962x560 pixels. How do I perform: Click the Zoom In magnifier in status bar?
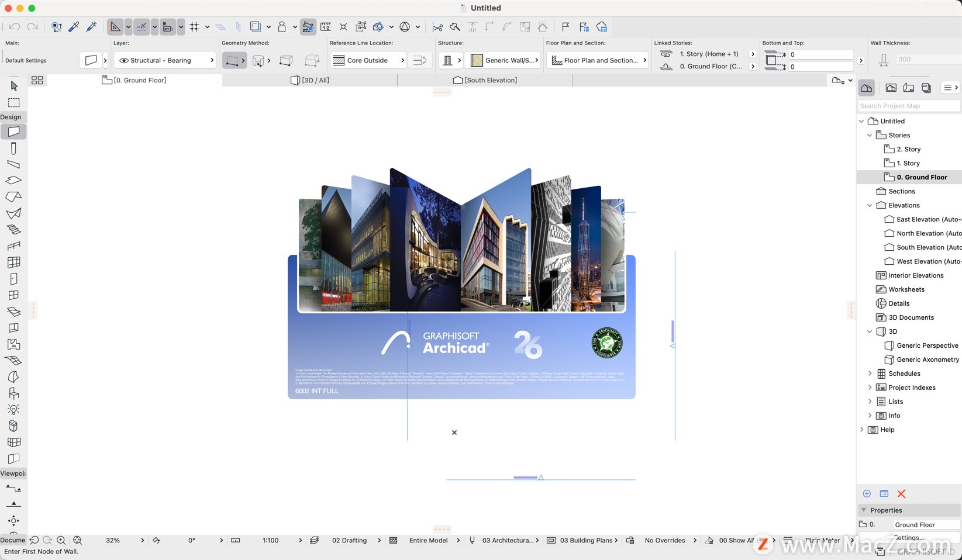(x=61, y=540)
